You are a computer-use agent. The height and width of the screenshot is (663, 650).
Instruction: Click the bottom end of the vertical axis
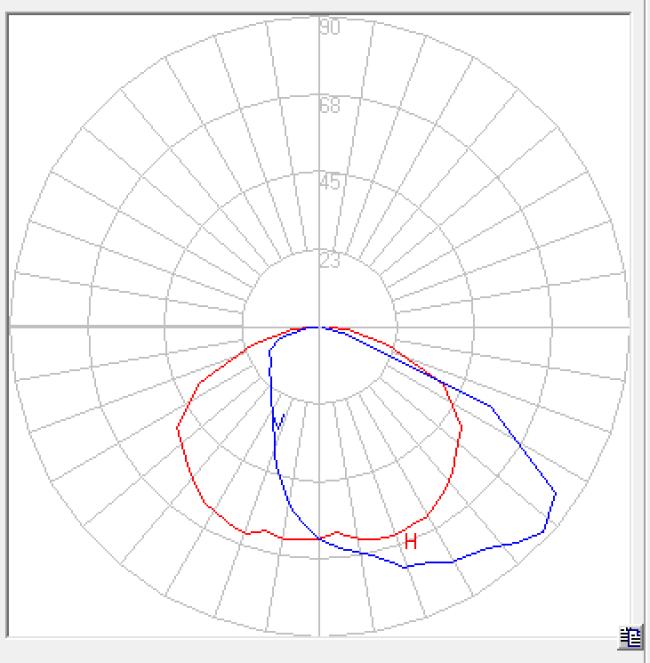(x=319, y=634)
